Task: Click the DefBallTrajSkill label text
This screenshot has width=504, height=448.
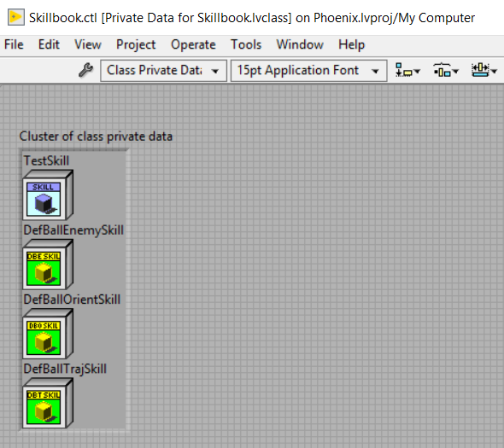Action: pos(65,369)
